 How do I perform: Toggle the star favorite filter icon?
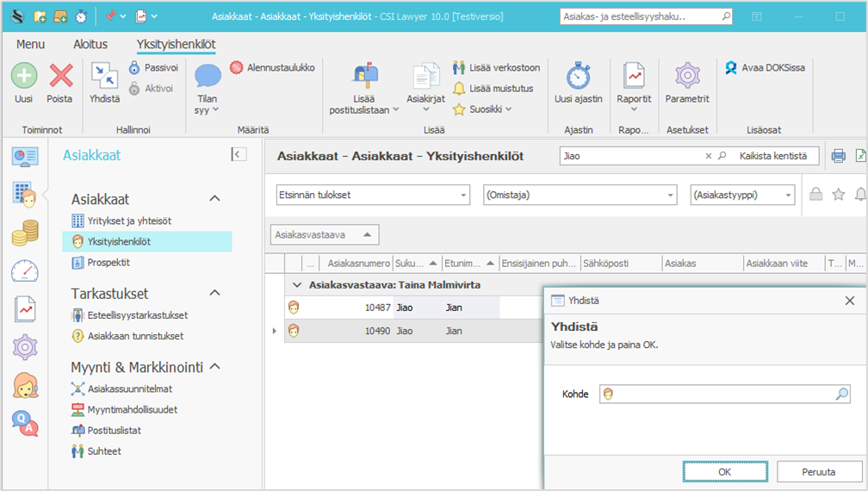838,195
